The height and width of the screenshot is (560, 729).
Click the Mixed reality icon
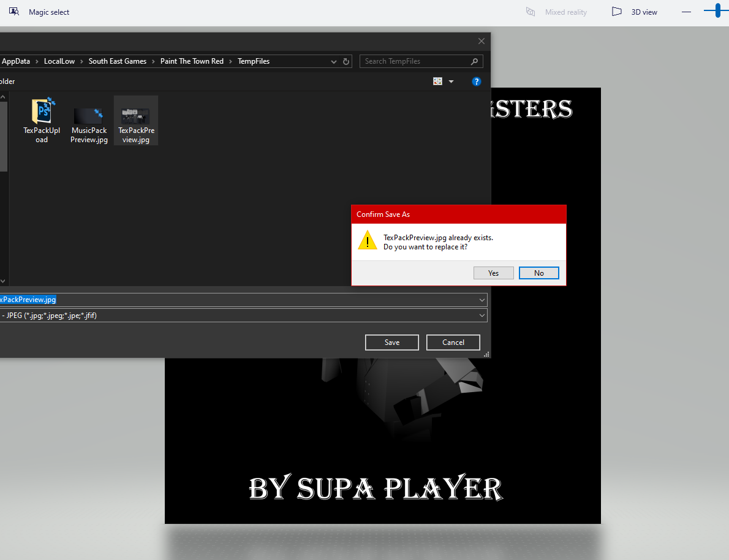coord(531,12)
